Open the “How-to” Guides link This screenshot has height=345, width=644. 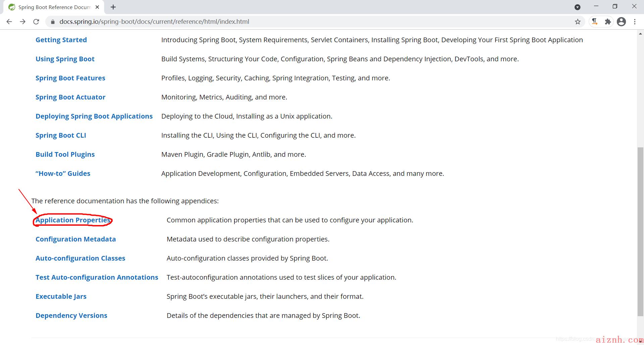(x=63, y=174)
